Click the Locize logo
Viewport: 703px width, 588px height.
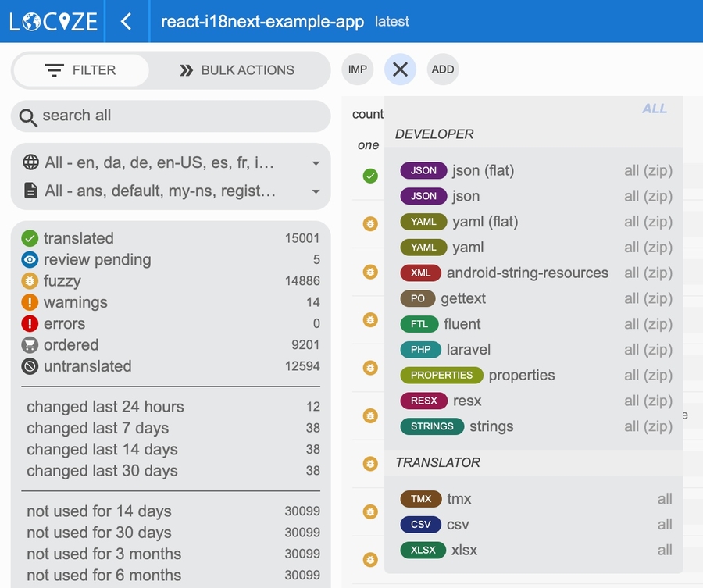(53, 21)
